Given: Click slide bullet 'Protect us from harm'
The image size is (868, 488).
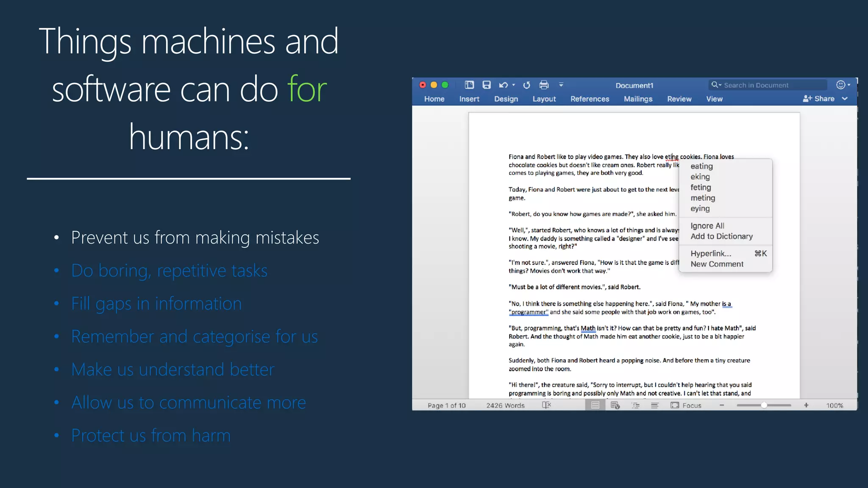Looking at the screenshot, I should [150, 435].
